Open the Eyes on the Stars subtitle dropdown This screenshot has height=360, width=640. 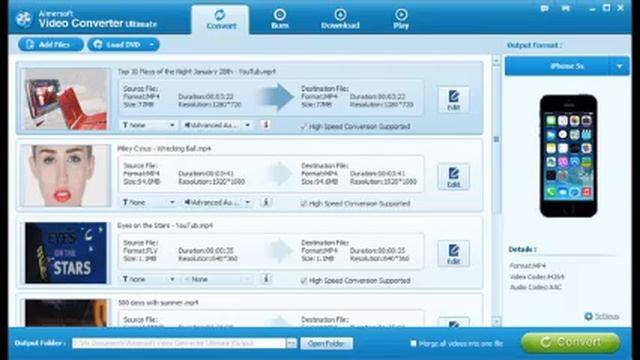coord(149,279)
